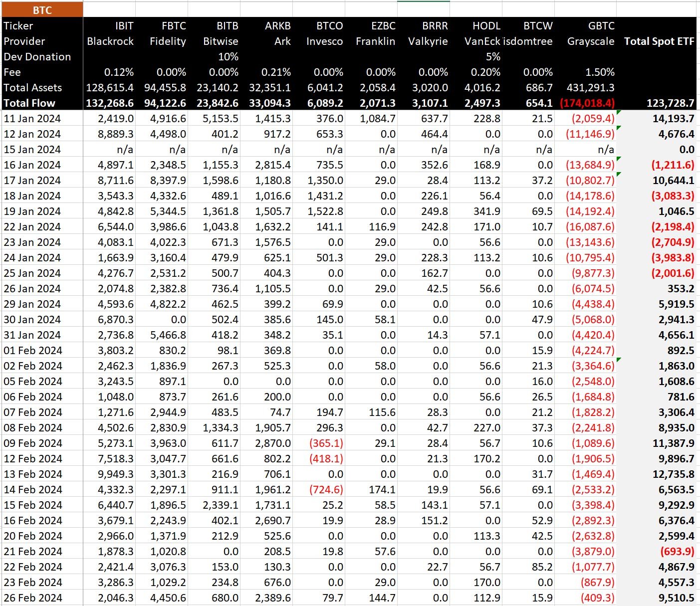The image size is (700, 606).
Task: Select the BITB ticker cell
Action: (x=228, y=26)
